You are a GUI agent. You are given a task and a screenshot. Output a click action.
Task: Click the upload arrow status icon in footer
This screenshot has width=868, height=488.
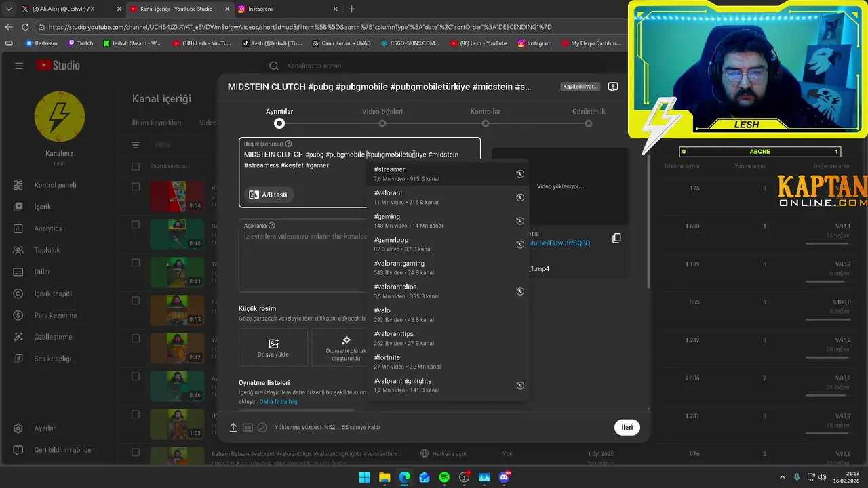[233, 428]
